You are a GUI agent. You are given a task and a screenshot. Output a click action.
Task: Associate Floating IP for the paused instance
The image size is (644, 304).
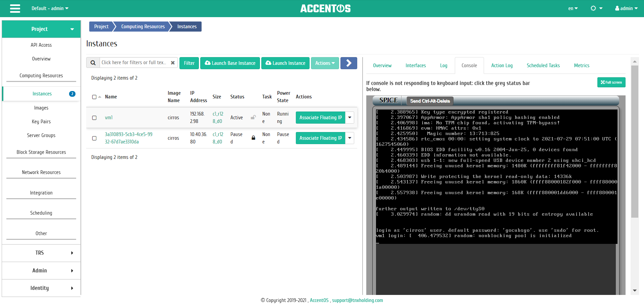click(x=320, y=138)
